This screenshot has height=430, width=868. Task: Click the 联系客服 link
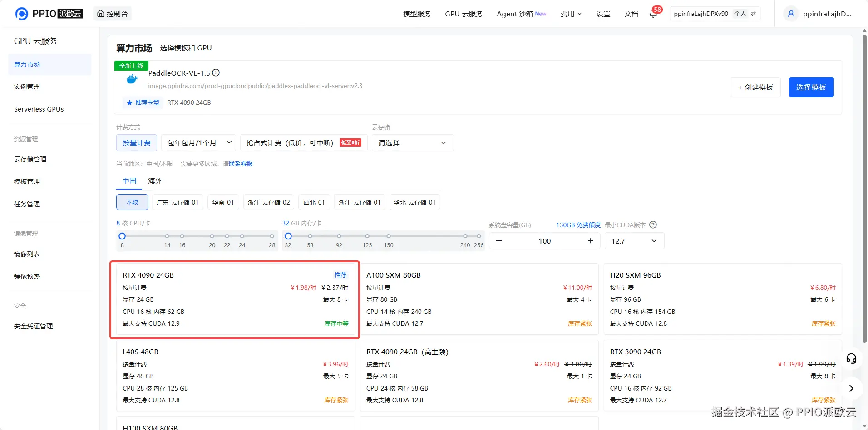(x=241, y=164)
